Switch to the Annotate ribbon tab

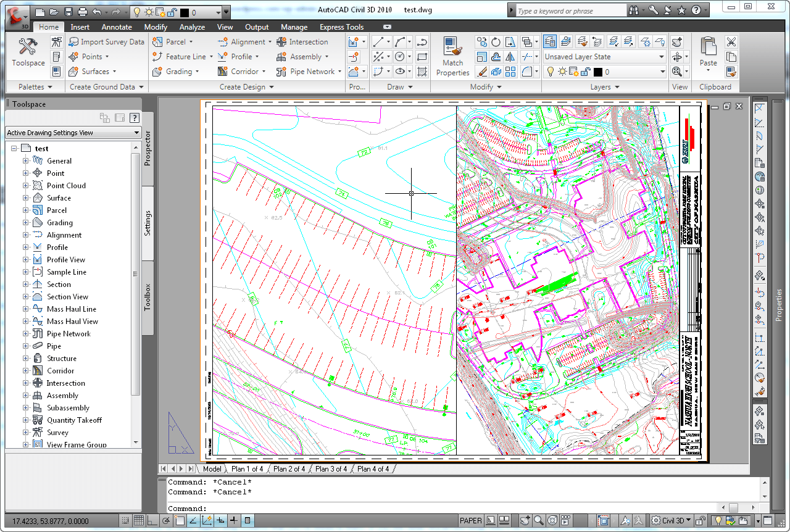point(117,27)
